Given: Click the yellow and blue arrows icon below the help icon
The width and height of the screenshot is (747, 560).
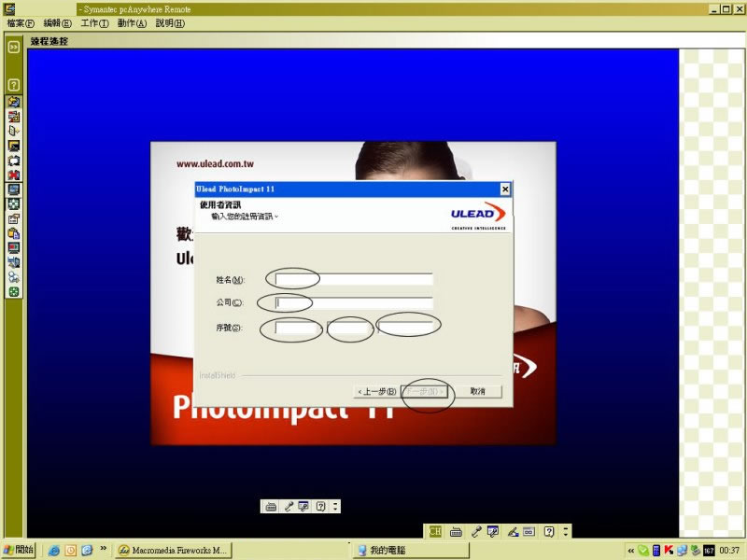Looking at the screenshot, I should click(x=14, y=102).
